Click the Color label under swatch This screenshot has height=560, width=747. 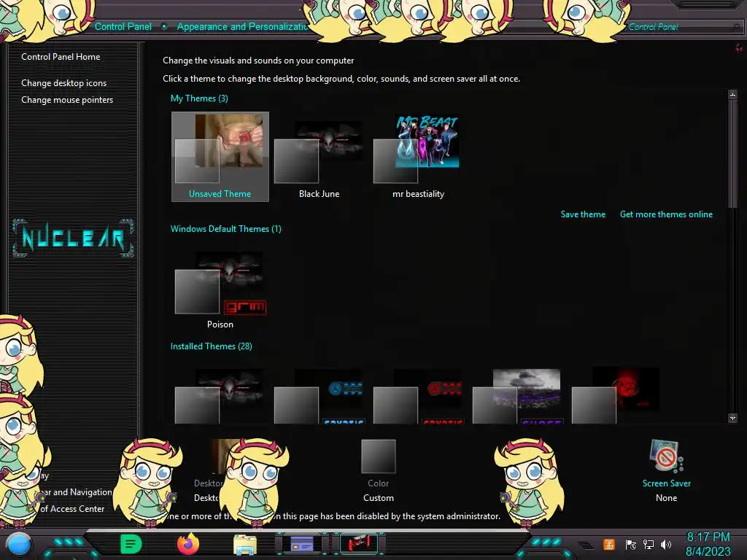(379, 483)
